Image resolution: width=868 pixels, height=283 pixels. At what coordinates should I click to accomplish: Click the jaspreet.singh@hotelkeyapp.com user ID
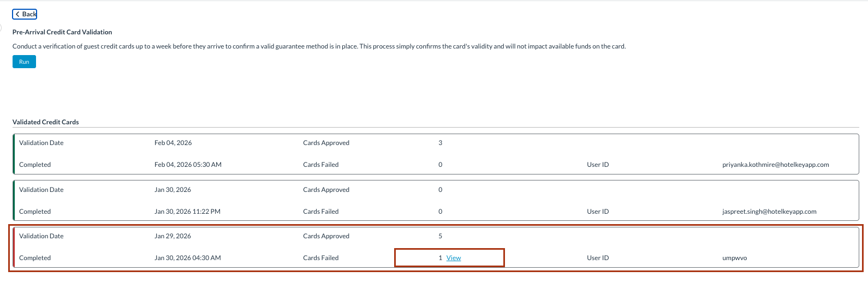769,212
